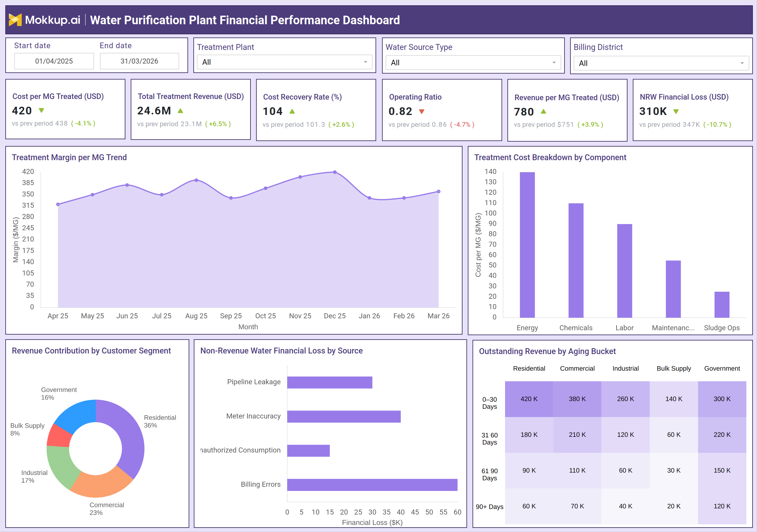Click the (-10.7%) change value

[x=717, y=125]
